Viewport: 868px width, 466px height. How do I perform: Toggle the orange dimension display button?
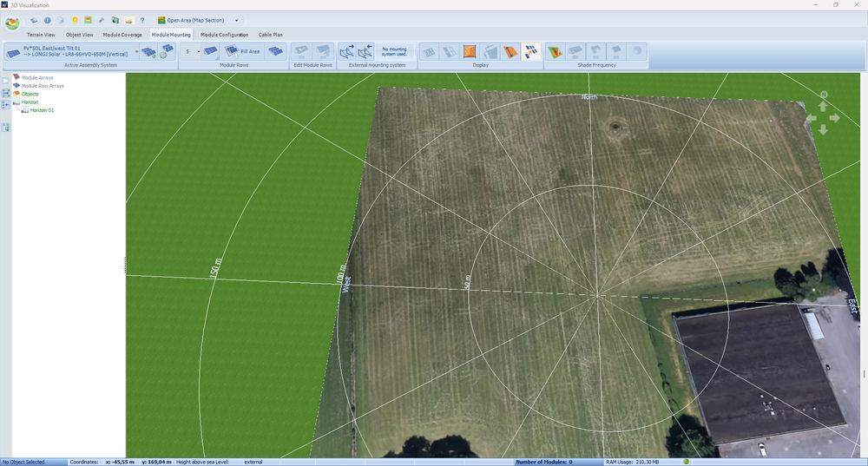click(x=510, y=52)
